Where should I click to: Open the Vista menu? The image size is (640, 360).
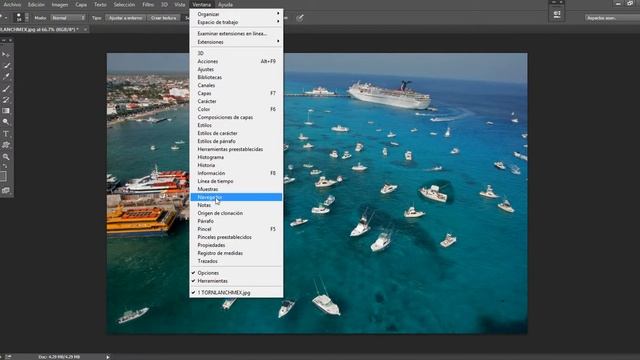point(180,4)
